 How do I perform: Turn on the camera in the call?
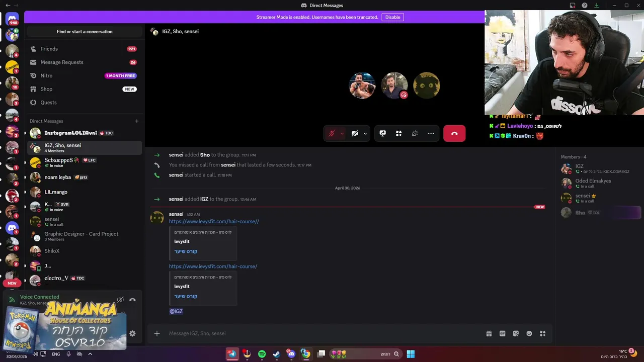355,133
